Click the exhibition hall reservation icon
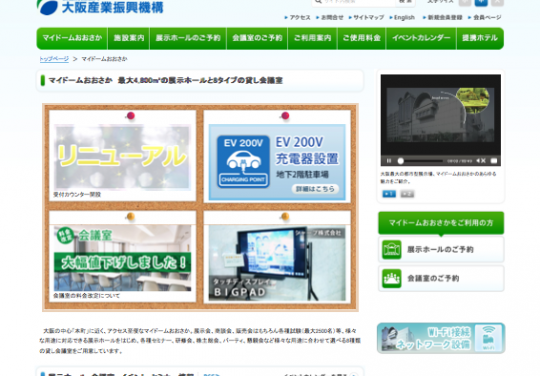This screenshot has width=540, height=376. tap(392, 249)
